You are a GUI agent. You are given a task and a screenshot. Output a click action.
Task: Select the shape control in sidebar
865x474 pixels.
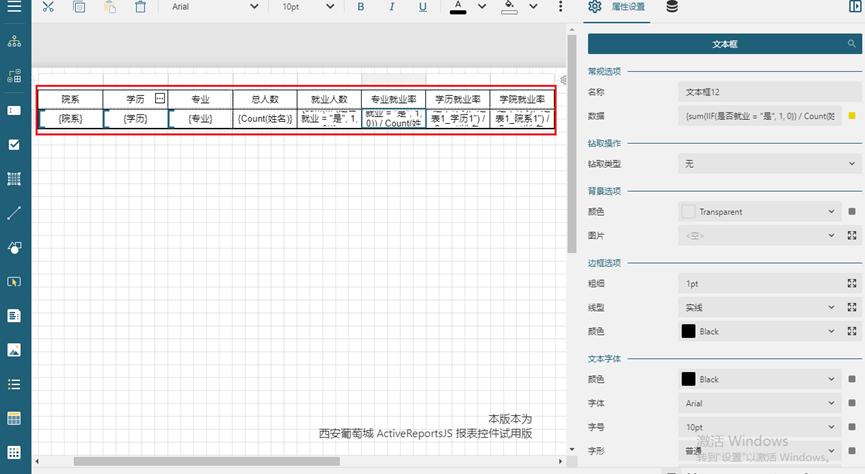[14, 247]
